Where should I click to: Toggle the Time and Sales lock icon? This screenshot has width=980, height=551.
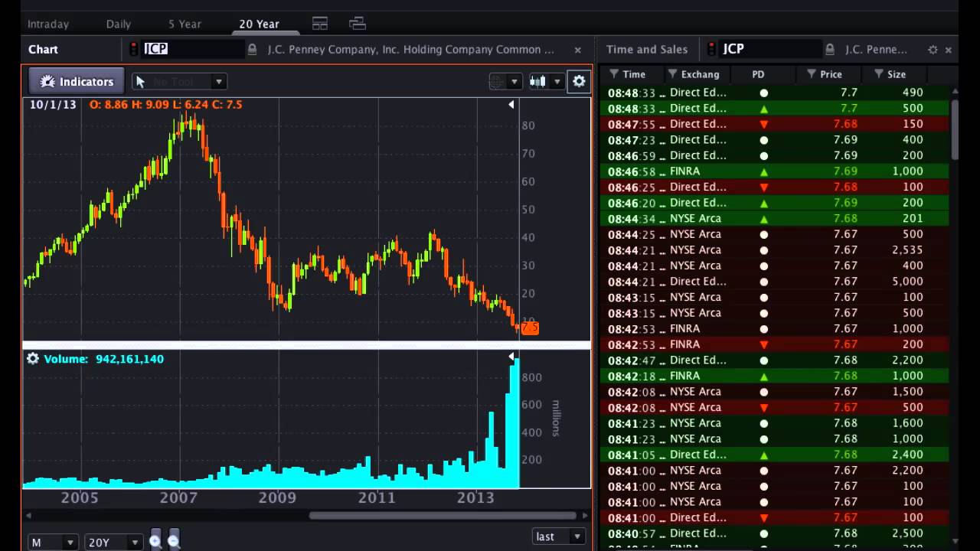(829, 49)
